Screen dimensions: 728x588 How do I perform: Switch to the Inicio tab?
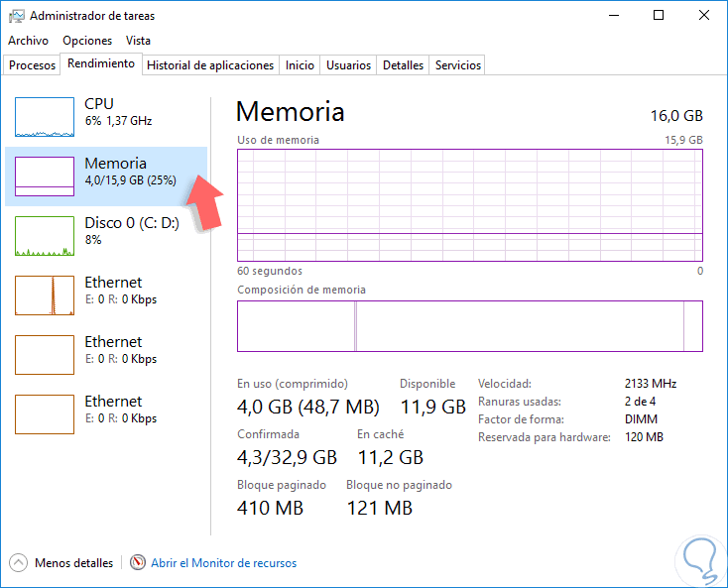(300, 65)
